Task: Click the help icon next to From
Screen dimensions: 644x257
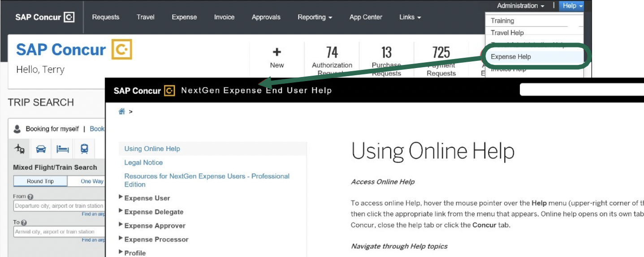Action: [x=30, y=197]
